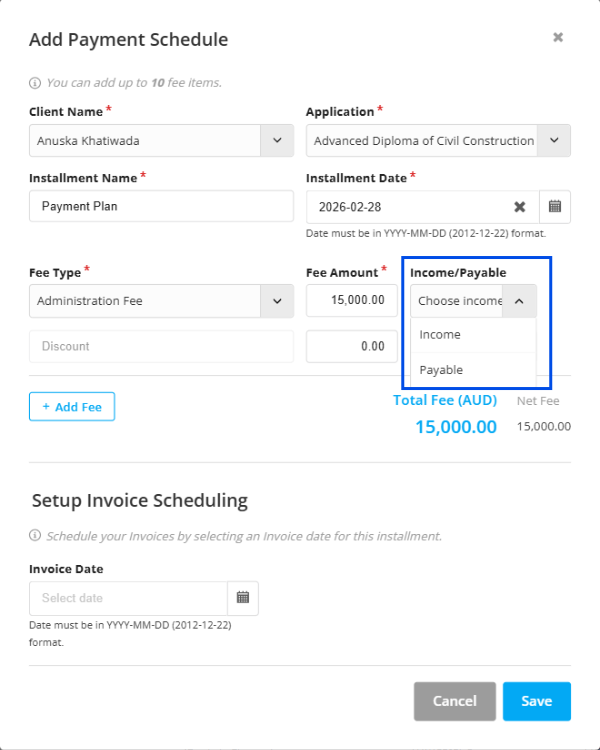Screen dimensions: 600x750
Task: Collapse the Income/Payable dropdown
Action: [x=518, y=301]
